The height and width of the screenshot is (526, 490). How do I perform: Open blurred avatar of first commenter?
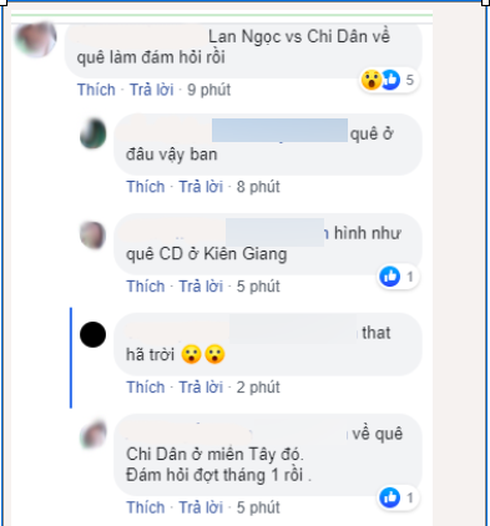(36, 39)
